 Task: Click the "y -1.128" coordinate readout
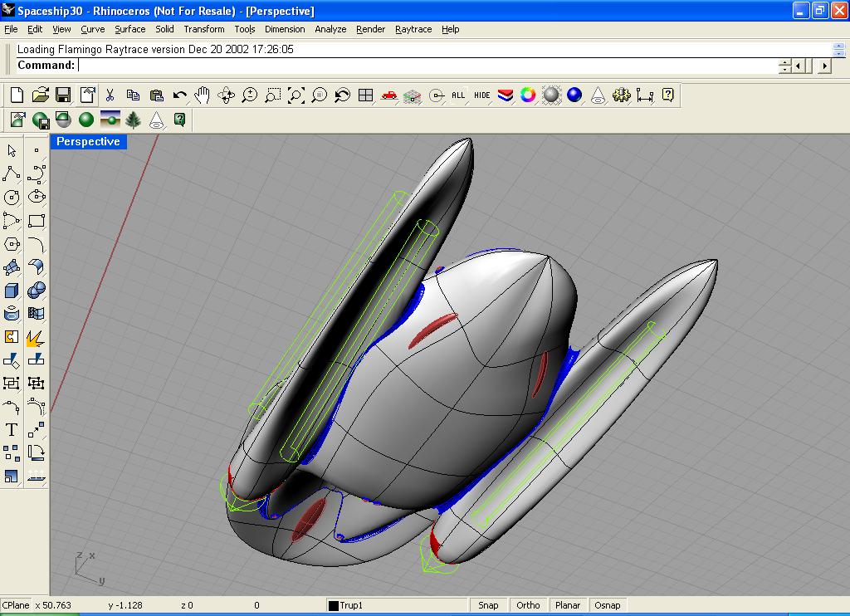pyautogui.click(x=125, y=605)
